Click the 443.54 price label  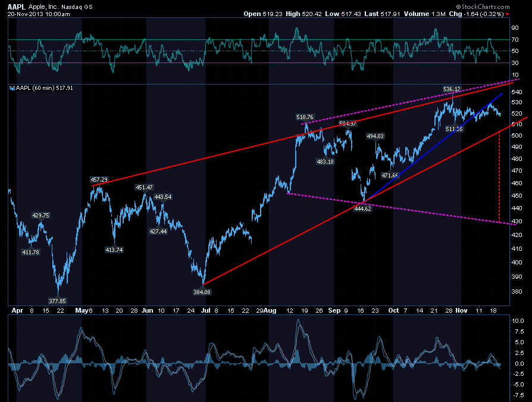tap(163, 197)
